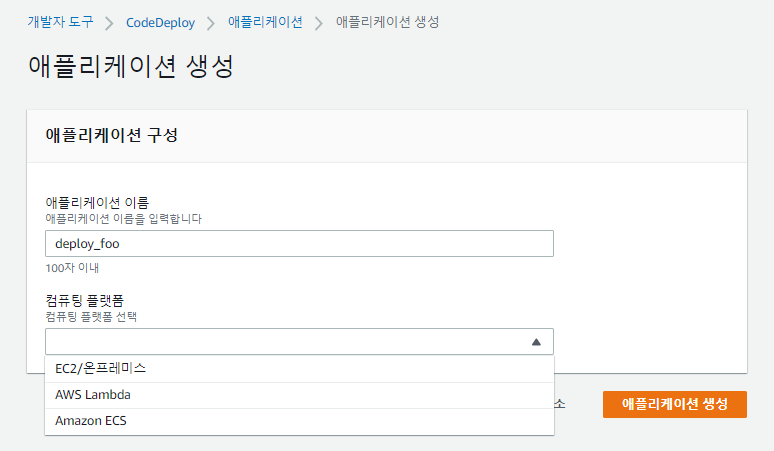
Task: Click chevron right after "개발자 도구" breadcrumb
Action: [x=110, y=21]
